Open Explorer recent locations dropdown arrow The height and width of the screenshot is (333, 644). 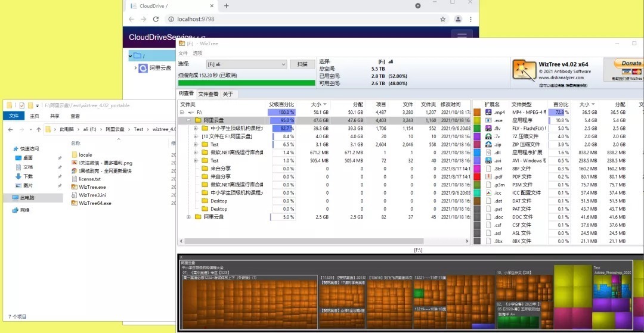coord(30,130)
